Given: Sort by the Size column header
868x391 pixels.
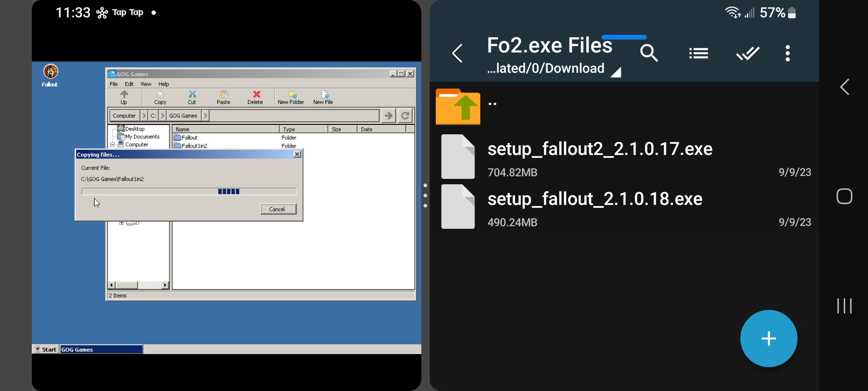Looking at the screenshot, I should 342,129.
